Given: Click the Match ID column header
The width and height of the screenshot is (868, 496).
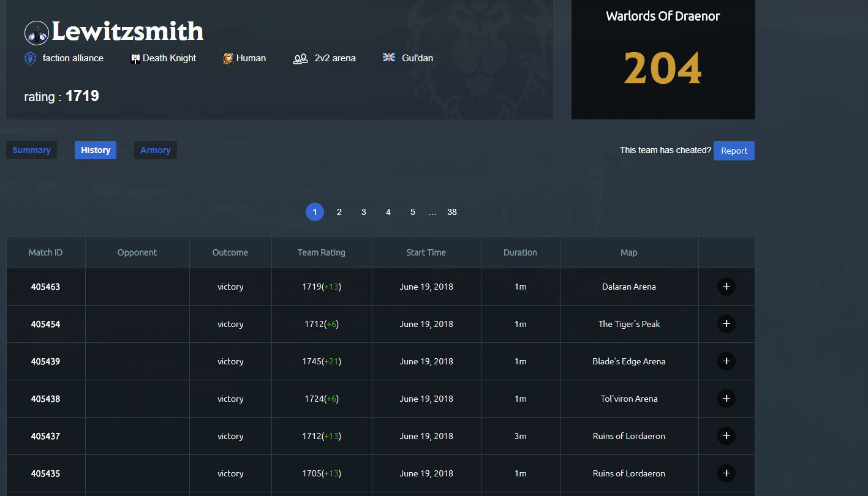Looking at the screenshot, I should click(x=46, y=252).
